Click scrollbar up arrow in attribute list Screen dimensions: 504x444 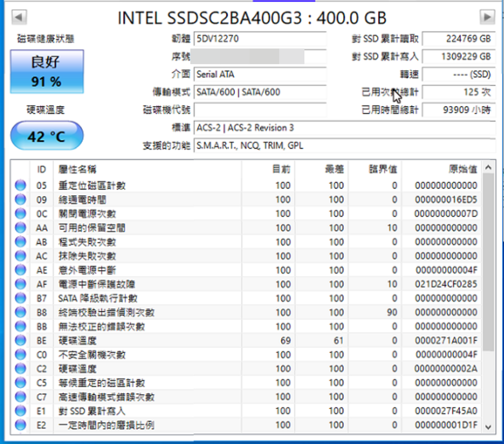488,167
